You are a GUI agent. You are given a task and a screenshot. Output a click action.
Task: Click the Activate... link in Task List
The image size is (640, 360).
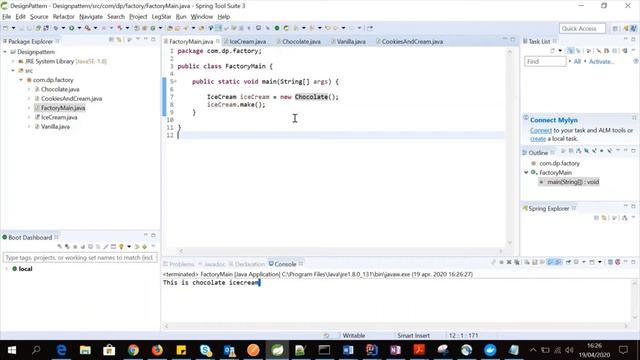601,62
